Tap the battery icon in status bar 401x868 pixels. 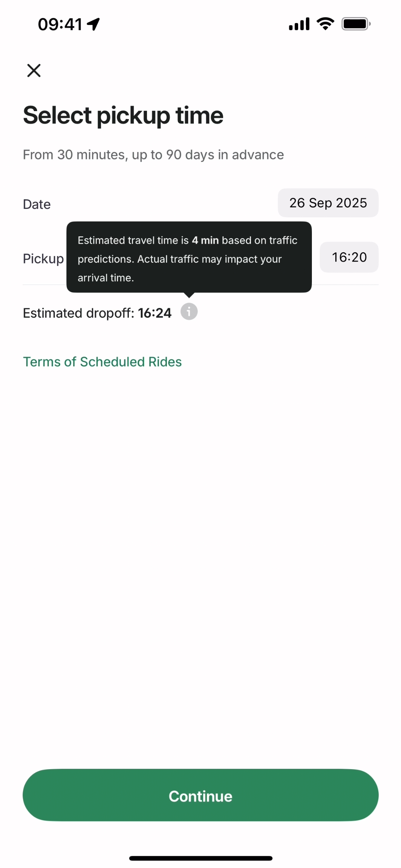(x=356, y=24)
